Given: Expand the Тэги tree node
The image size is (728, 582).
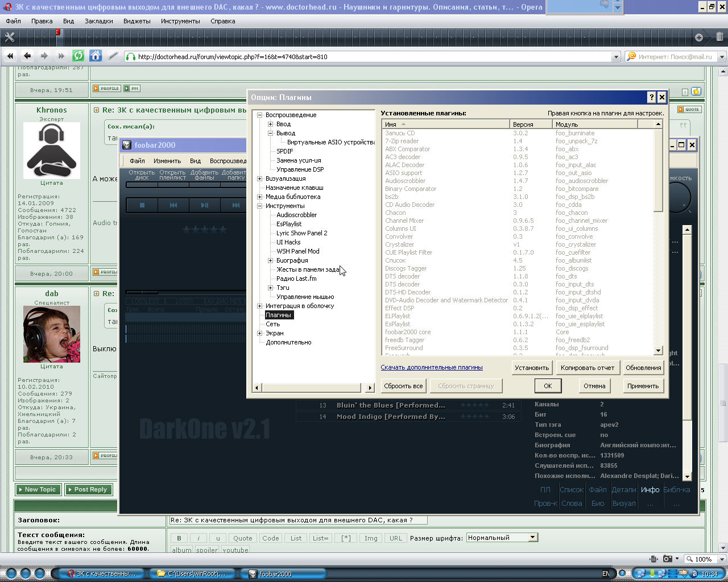Looking at the screenshot, I should (x=271, y=288).
